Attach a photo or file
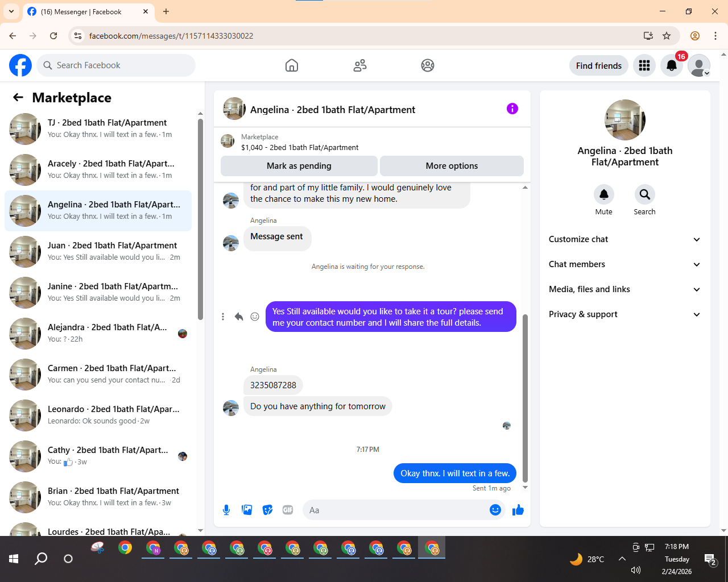This screenshot has width=728, height=582. pyautogui.click(x=247, y=510)
